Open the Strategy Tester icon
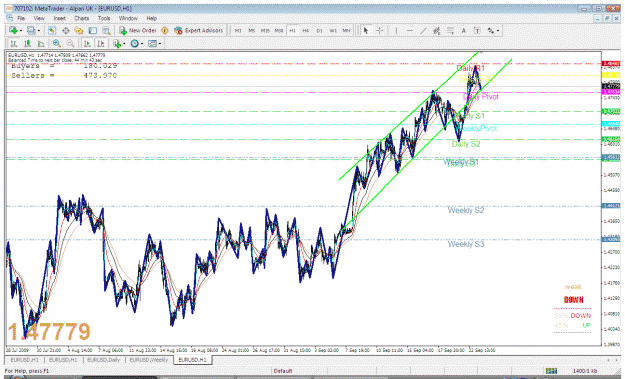Screen dimensions: 625x379 pos(106,30)
